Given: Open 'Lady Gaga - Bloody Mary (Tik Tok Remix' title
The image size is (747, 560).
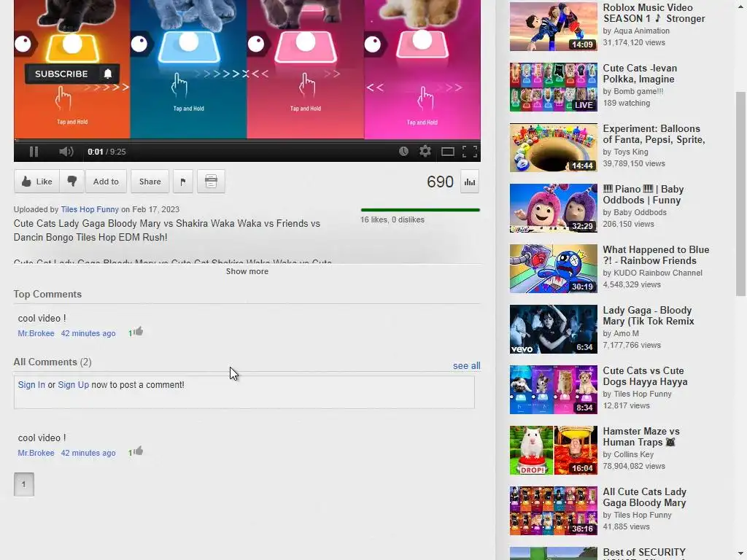Looking at the screenshot, I should pos(649,316).
